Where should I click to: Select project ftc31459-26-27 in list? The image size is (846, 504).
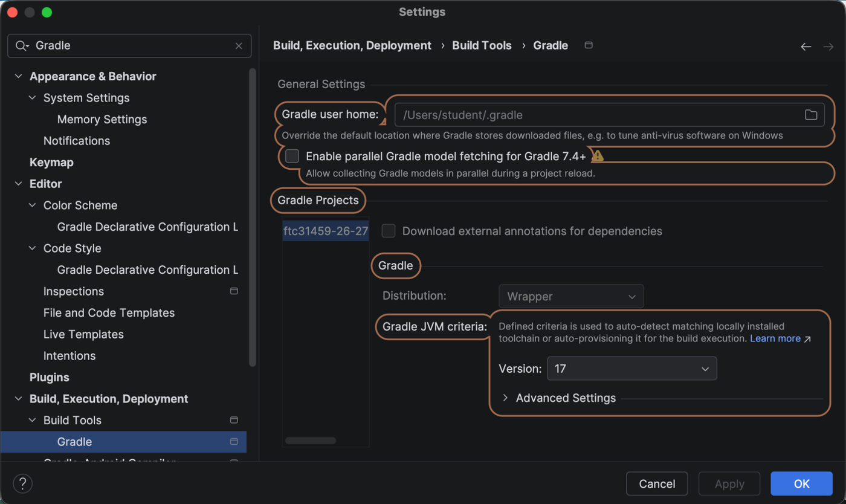(x=326, y=231)
